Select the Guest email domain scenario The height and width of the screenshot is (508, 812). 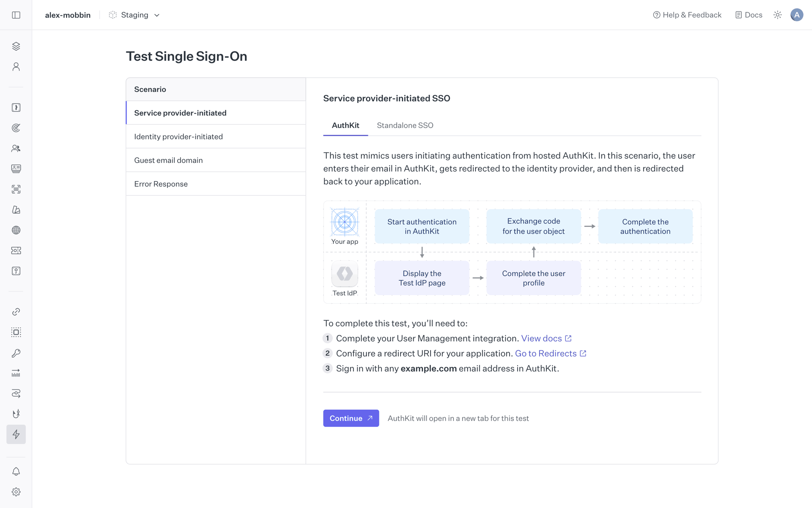point(216,160)
